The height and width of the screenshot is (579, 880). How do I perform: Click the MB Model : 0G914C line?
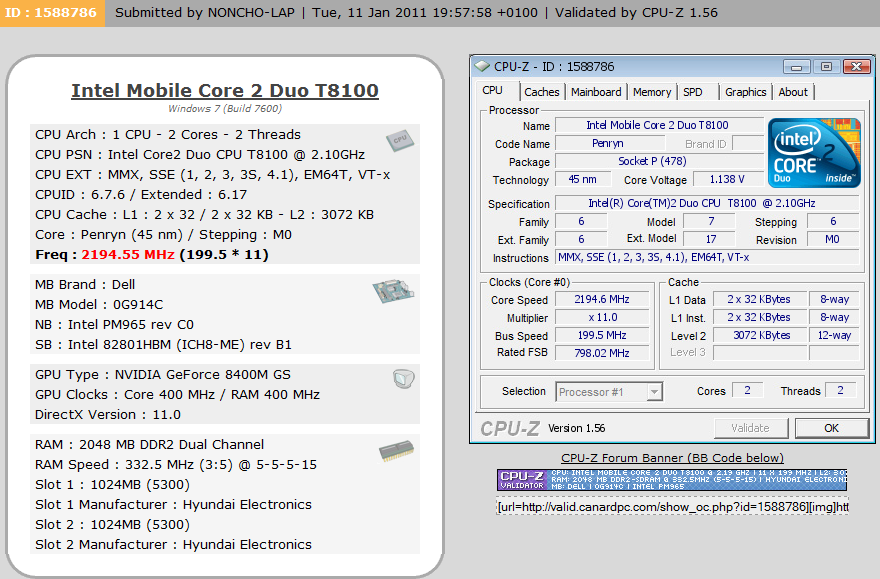(x=99, y=305)
